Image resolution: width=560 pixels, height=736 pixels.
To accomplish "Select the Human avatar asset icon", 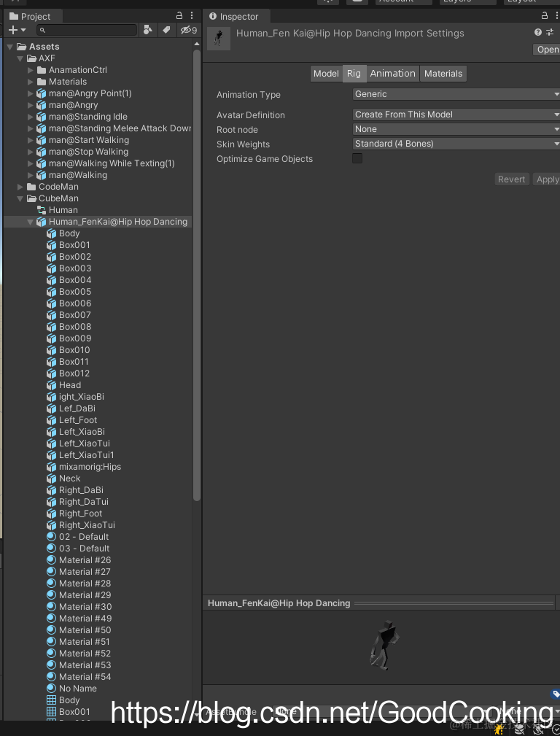I will tap(42, 210).
